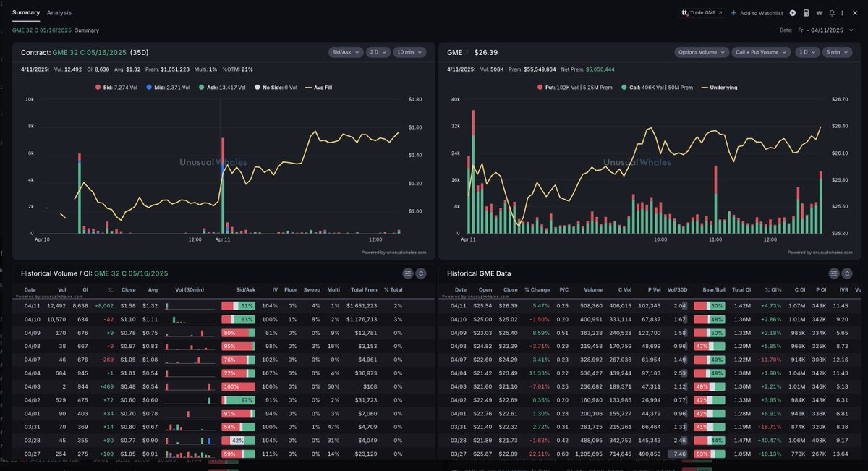Open the GME 32 C 05/16/2025 breadcrumb link

41,30
